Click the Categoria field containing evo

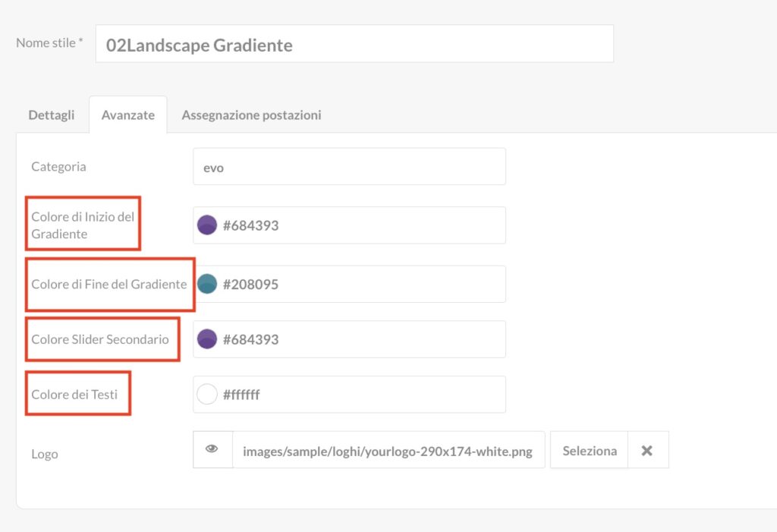(x=349, y=167)
